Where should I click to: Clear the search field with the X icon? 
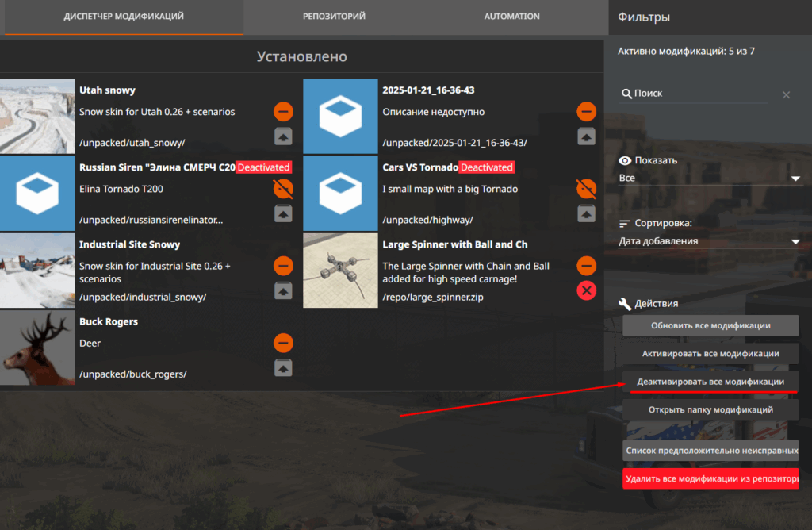(786, 94)
